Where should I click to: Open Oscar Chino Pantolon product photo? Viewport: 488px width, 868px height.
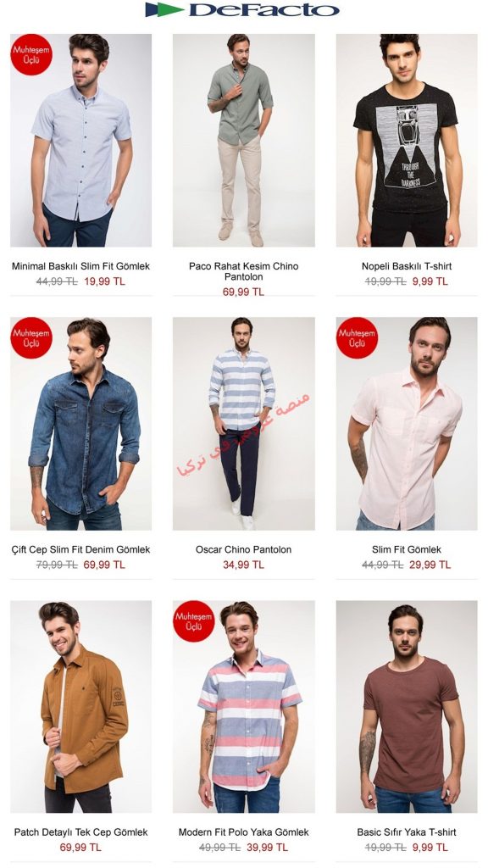[244, 424]
